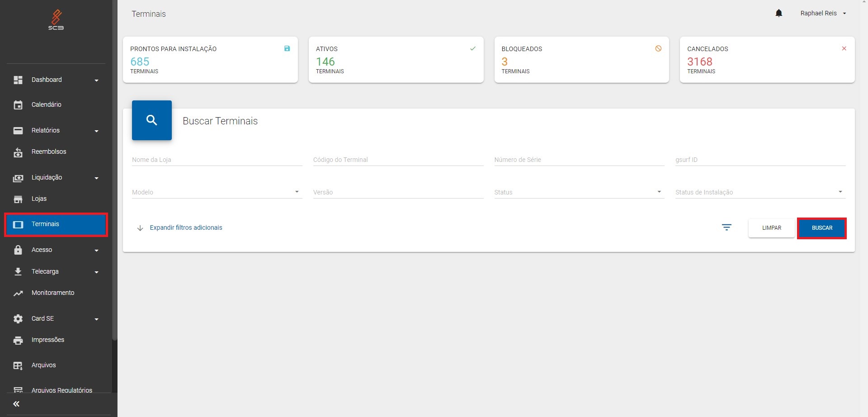Expand filtros adicionais section
Viewport: 868px width, 417px height.
click(186, 227)
